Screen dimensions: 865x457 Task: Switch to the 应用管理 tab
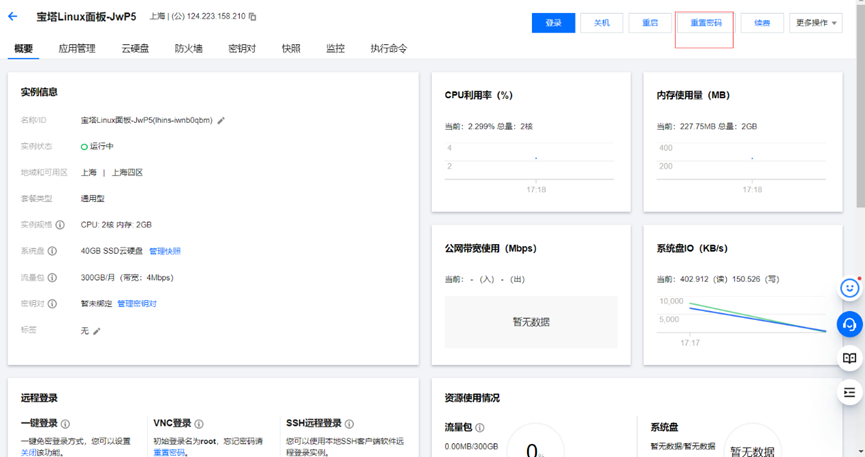coord(77,49)
